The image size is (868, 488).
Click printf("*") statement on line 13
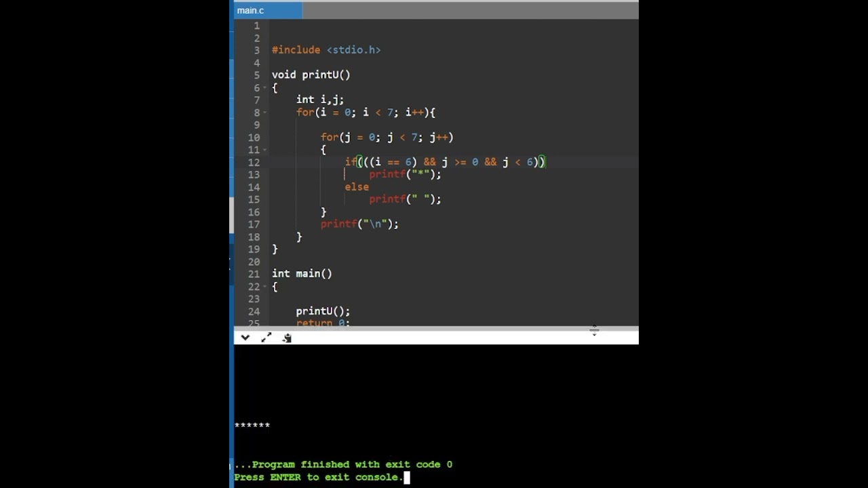[405, 174]
